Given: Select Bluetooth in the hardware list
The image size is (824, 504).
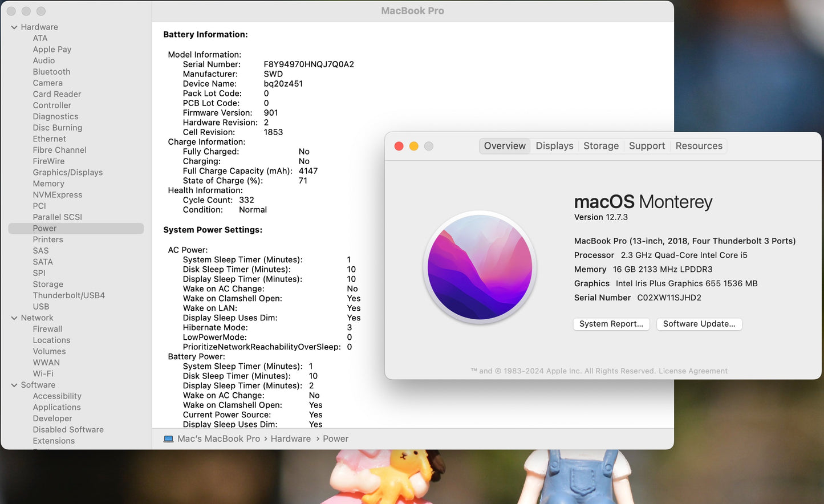Looking at the screenshot, I should [x=51, y=72].
